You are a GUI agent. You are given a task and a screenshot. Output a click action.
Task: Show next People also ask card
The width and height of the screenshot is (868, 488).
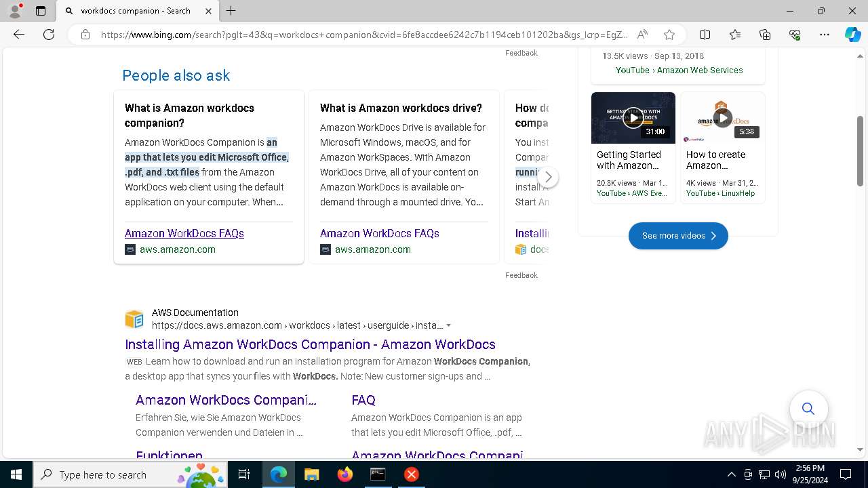[548, 178]
